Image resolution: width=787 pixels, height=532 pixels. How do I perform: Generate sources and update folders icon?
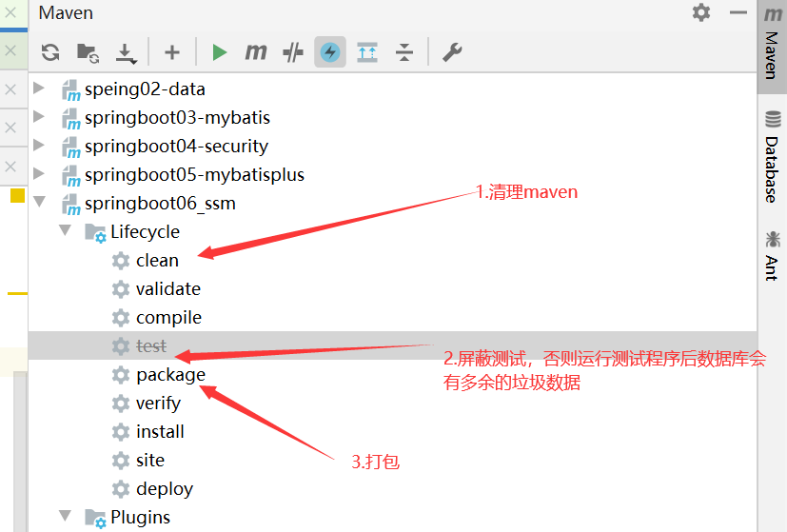88,52
